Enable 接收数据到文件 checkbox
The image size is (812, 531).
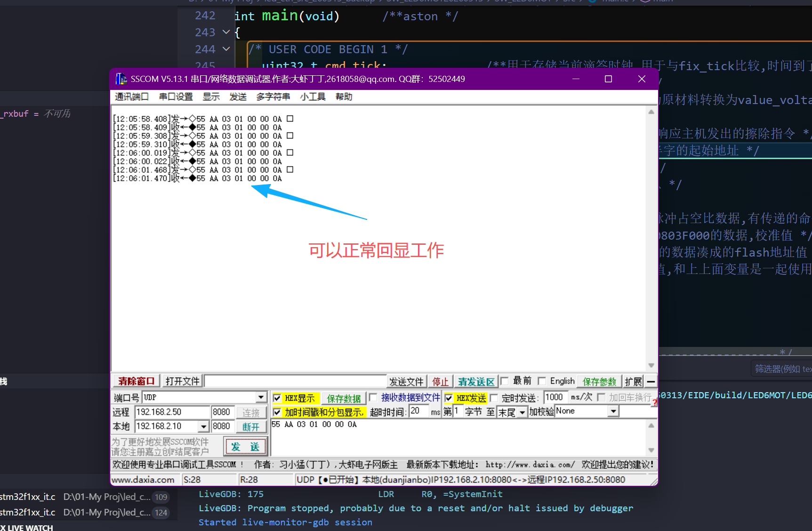pos(373,397)
